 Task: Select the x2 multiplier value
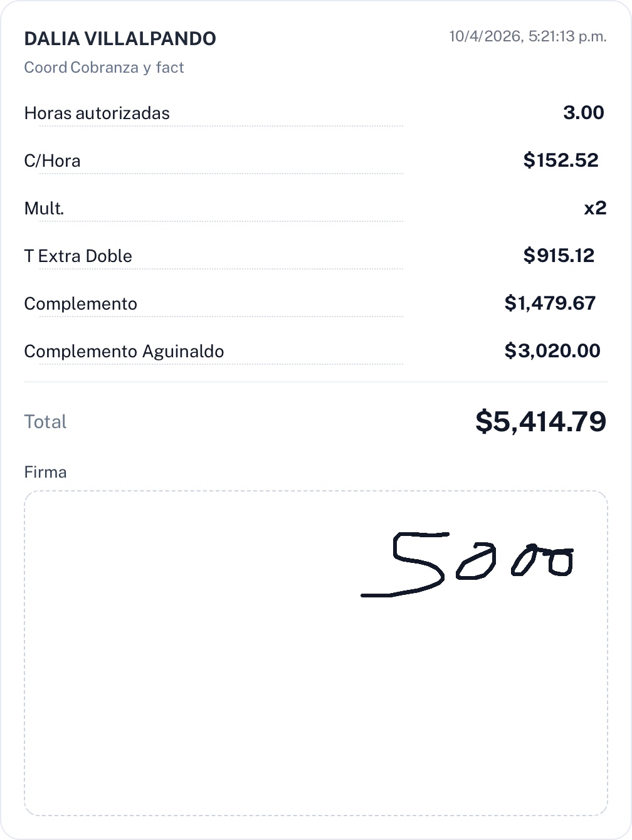[x=594, y=208]
